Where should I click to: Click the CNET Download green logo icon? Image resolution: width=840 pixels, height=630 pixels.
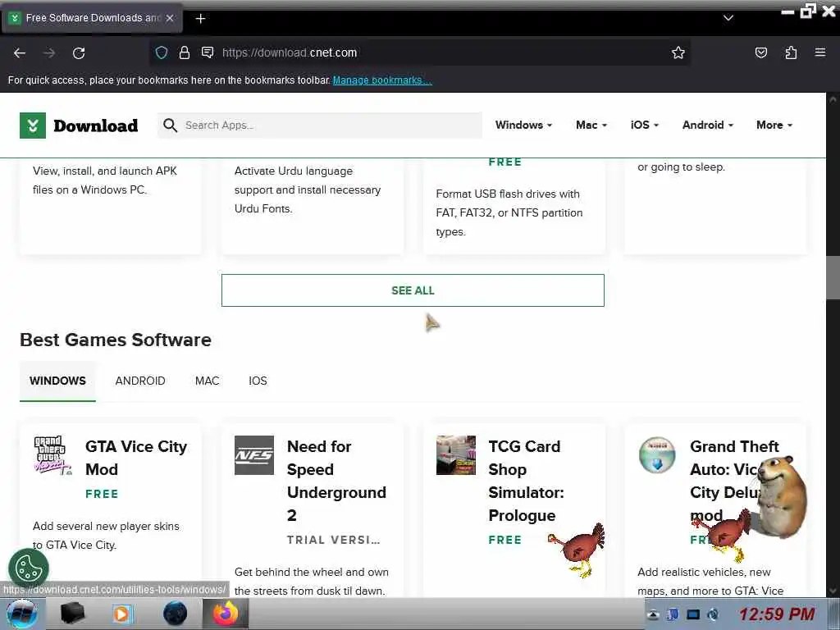(33, 126)
